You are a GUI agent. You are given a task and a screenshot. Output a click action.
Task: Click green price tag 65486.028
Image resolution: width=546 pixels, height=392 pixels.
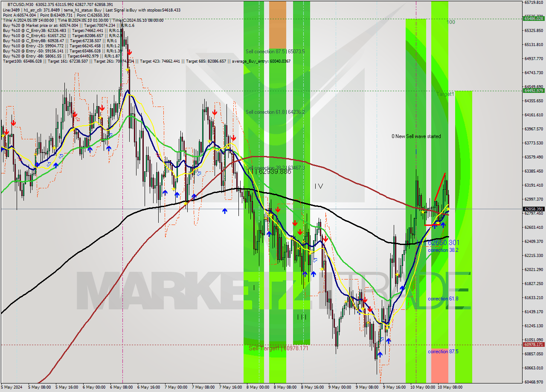533,18
